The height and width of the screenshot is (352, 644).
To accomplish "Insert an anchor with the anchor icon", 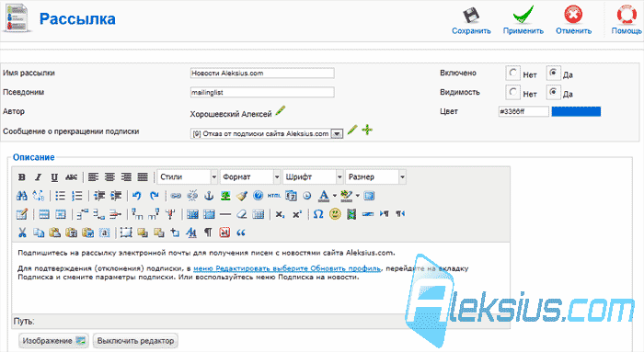I will [209, 196].
